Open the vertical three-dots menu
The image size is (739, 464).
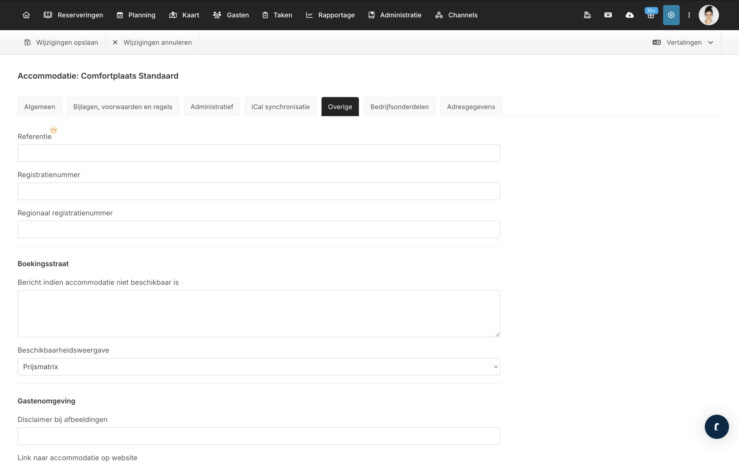pyautogui.click(x=689, y=15)
